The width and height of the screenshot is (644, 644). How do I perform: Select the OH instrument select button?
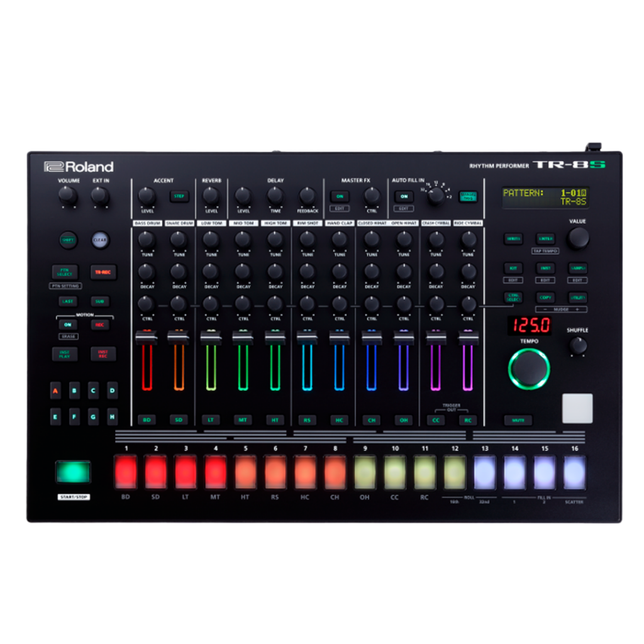pyautogui.click(x=404, y=419)
